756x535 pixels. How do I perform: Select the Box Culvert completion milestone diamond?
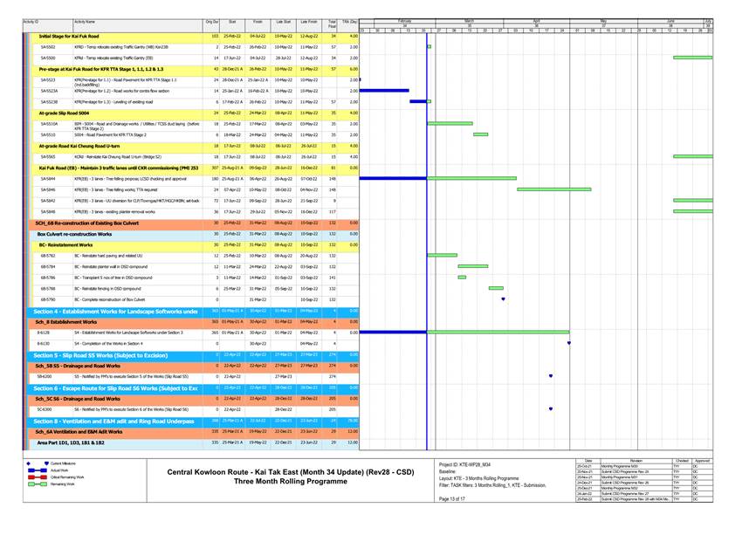(x=503, y=299)
